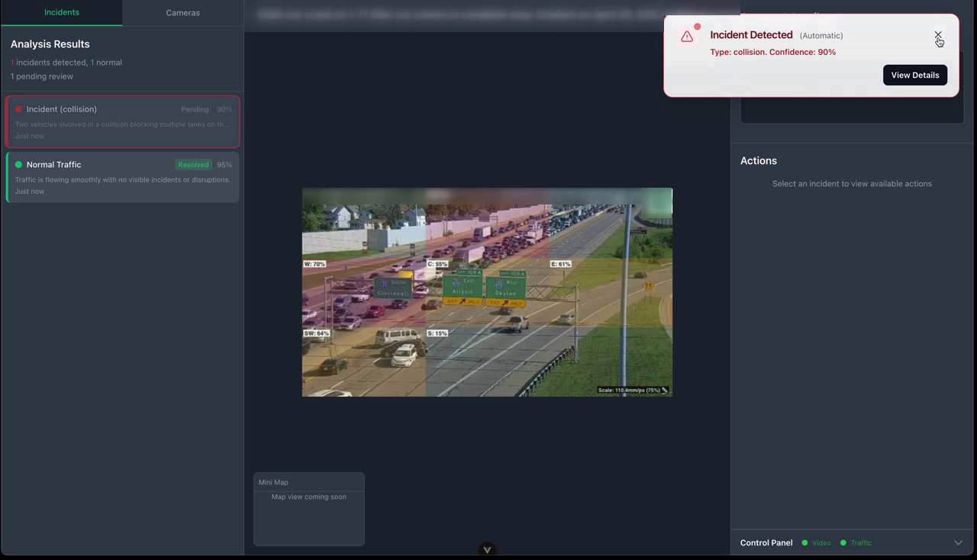Click the 95% confidence on Normal Traffic
Viewport: 977px width, 560px height.
point(224,165)
